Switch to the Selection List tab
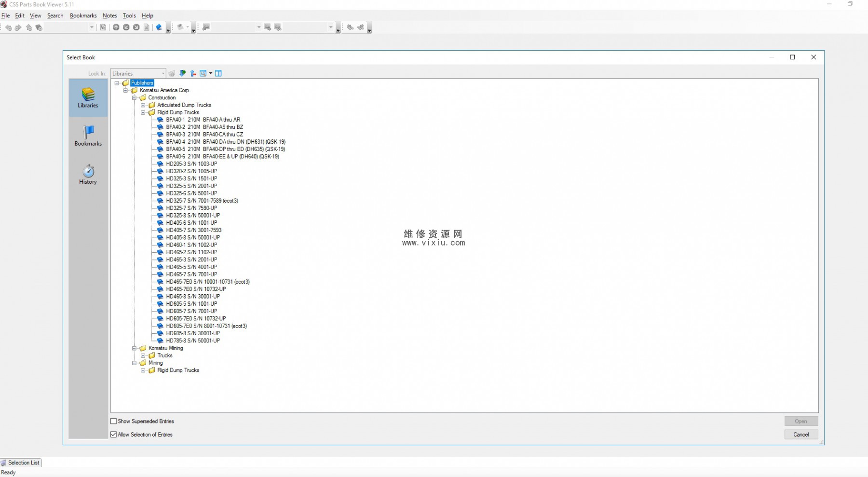868x477 pixels. [21, 463]
